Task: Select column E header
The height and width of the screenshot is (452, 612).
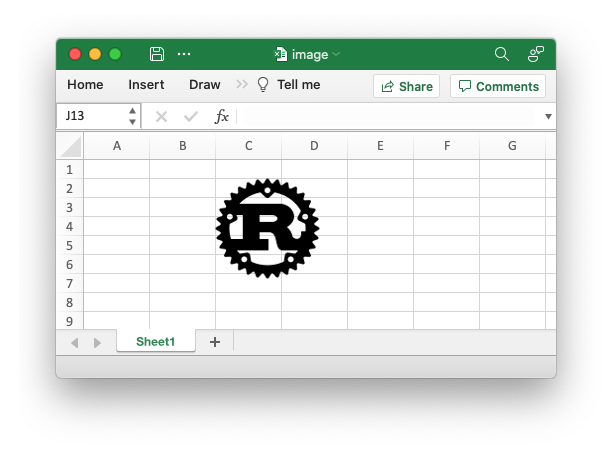Action: 380,146
